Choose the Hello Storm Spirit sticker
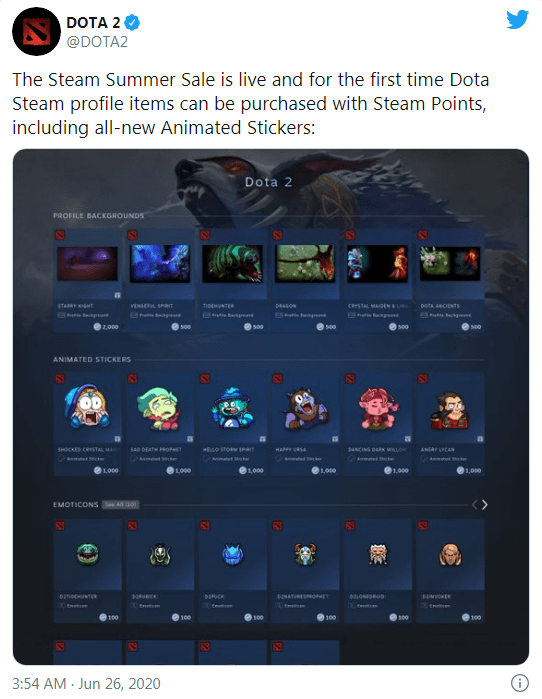Viewport: 542px width, 699px height. [x=233, y=425]
